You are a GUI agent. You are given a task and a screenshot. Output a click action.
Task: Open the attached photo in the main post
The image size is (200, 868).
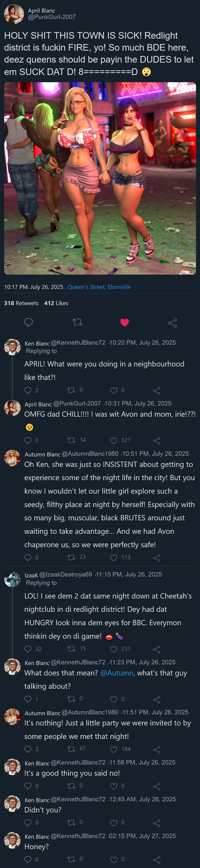100,178
